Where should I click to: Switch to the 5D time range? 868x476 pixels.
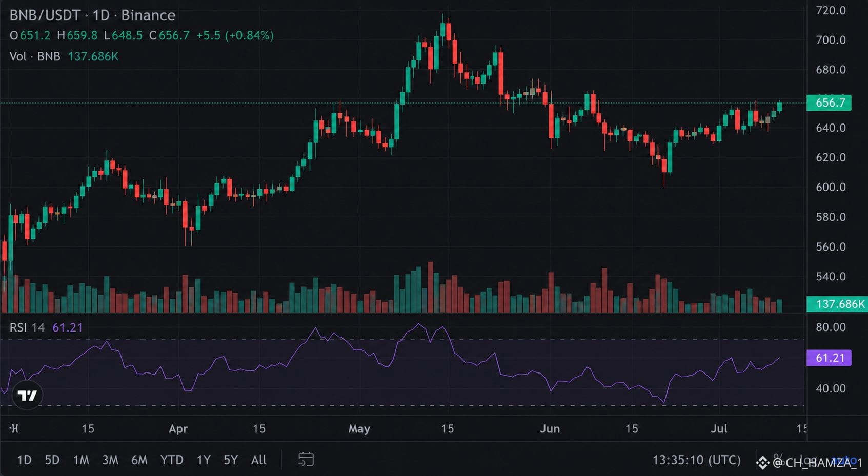tap(52, 460)
